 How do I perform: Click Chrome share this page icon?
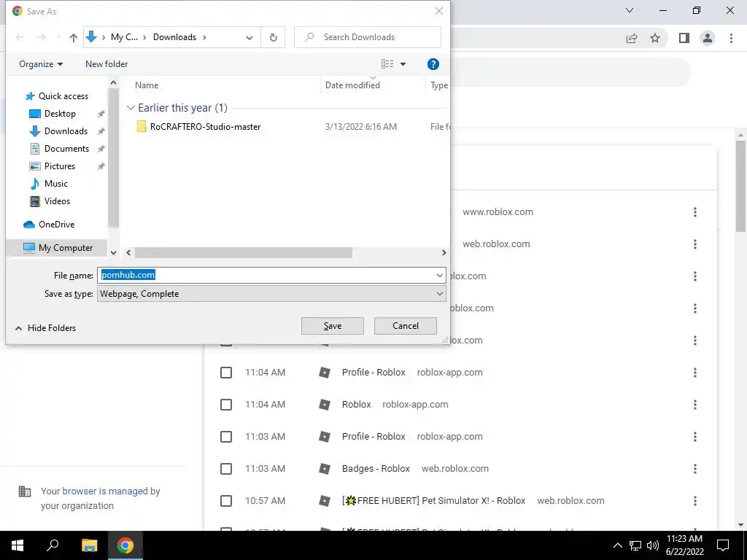pyautogui.click(x=632, y=38)
